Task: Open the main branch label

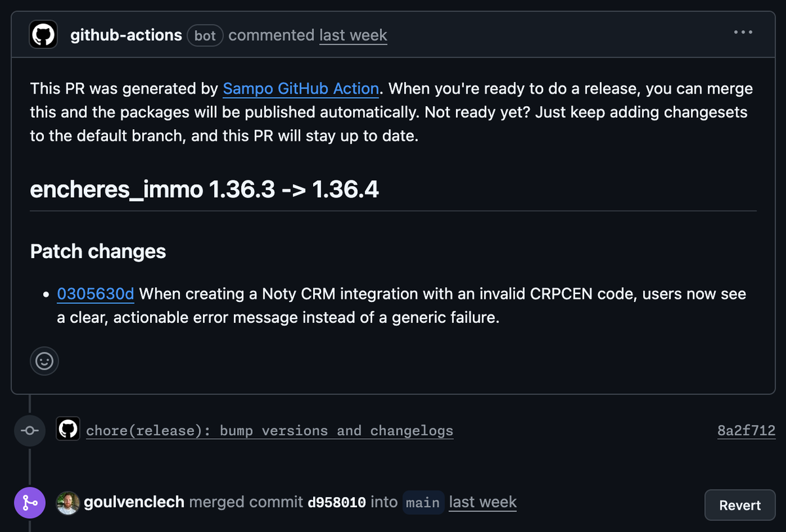Action: coord(422,503)
